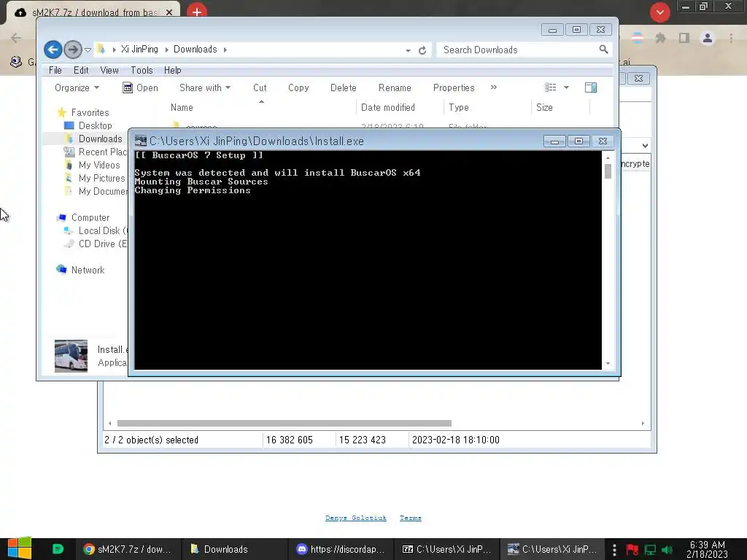Viewport: 747px width, 560px height.
Task: Open the Edit menu in Explorer
Action: (81, 70)
